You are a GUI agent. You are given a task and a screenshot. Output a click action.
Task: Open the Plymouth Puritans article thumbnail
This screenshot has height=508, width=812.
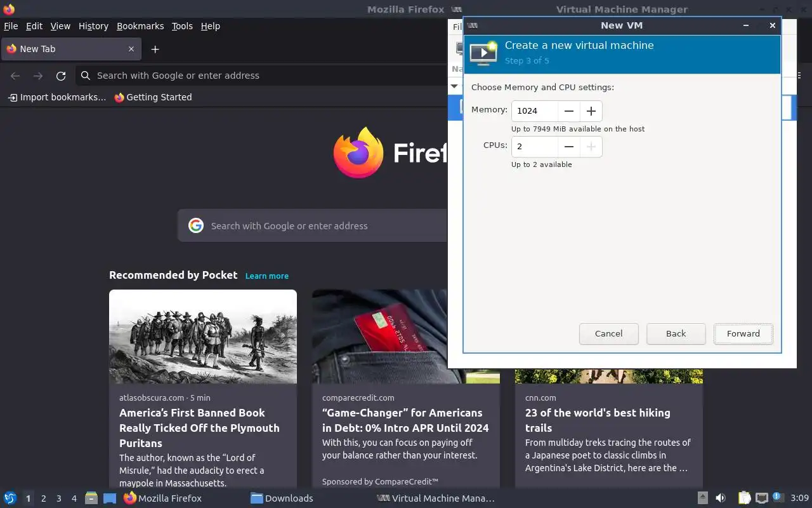(x=203, y=337)
